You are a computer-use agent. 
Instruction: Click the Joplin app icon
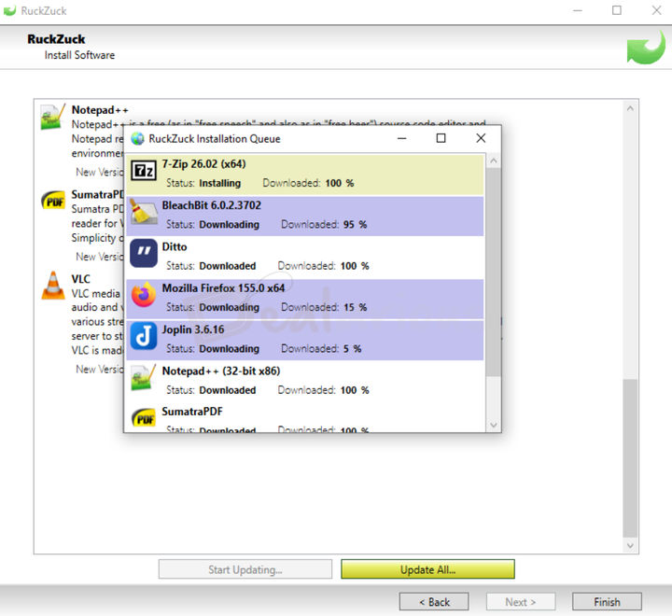click(144, 336)
